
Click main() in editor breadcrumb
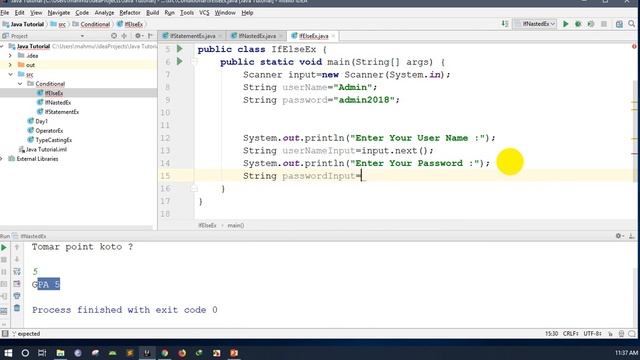pos(236,225)
